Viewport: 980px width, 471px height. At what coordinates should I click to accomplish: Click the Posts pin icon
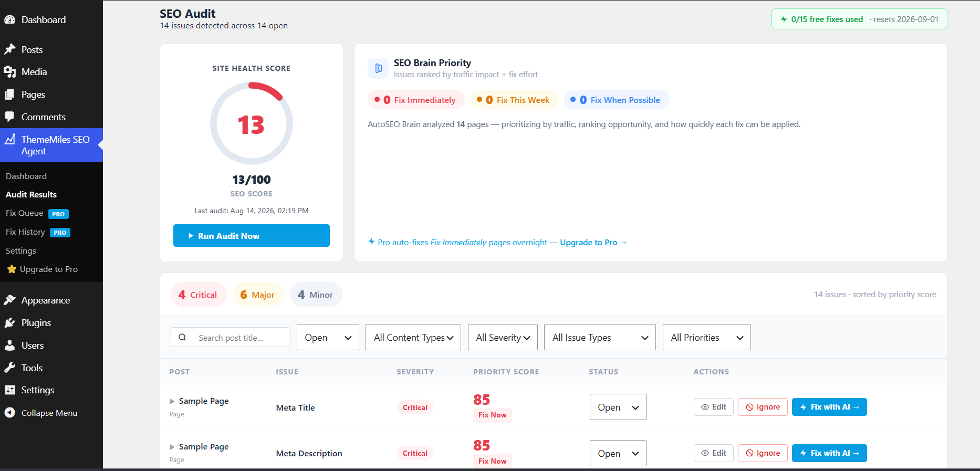[9, 49]
